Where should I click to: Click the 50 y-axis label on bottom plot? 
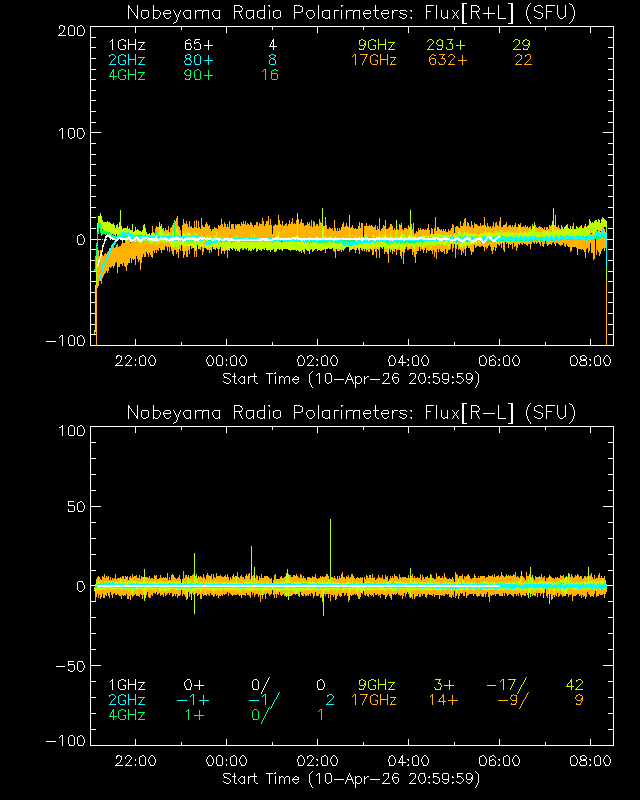point(74,509)
